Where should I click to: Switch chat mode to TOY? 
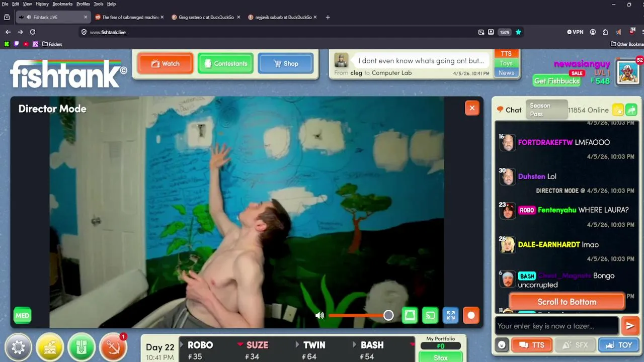click(618, 345)
